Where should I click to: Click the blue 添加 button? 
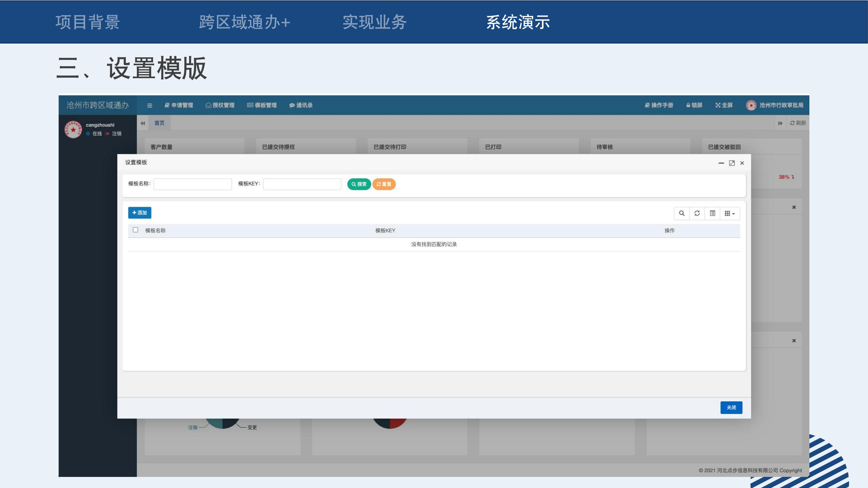[139, 212]
